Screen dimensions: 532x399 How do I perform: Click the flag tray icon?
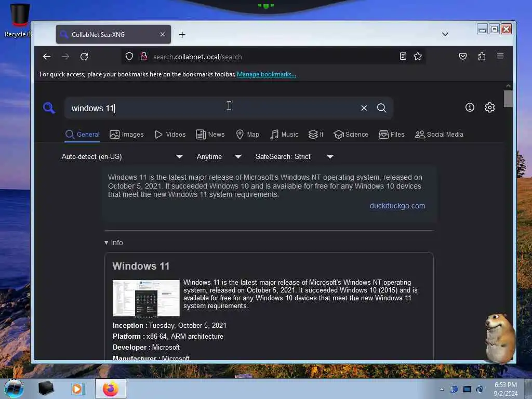(454, 389)
